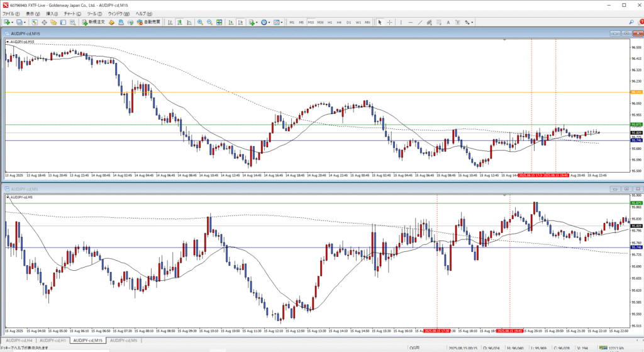The image size is (644, 352).
Task: Select the text label tool
Action: [x=458, y=22]
